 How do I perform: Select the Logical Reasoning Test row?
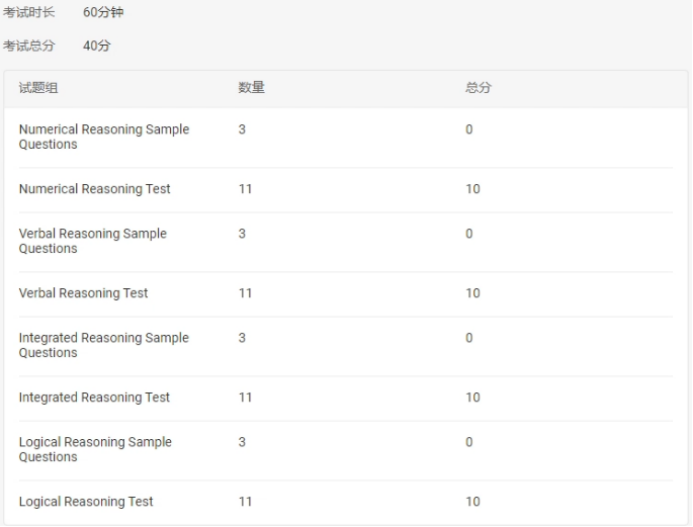[86, 501]
